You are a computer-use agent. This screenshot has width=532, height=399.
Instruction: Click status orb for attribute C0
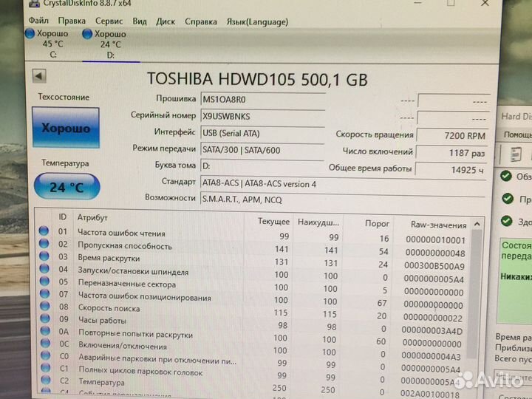pos(46,355)
